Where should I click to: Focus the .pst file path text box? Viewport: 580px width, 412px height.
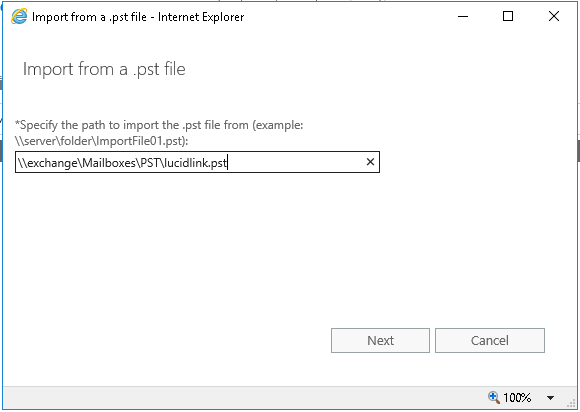pyautogui.click(x=197, y=162)
